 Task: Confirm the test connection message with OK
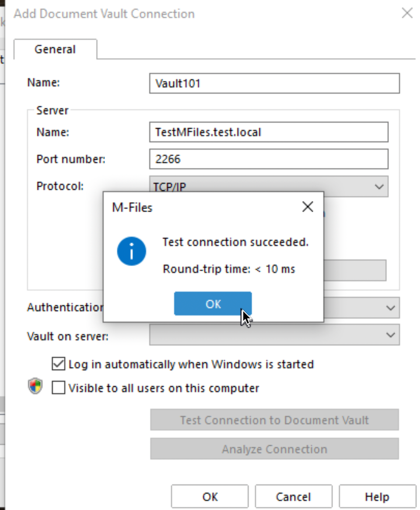213,304
